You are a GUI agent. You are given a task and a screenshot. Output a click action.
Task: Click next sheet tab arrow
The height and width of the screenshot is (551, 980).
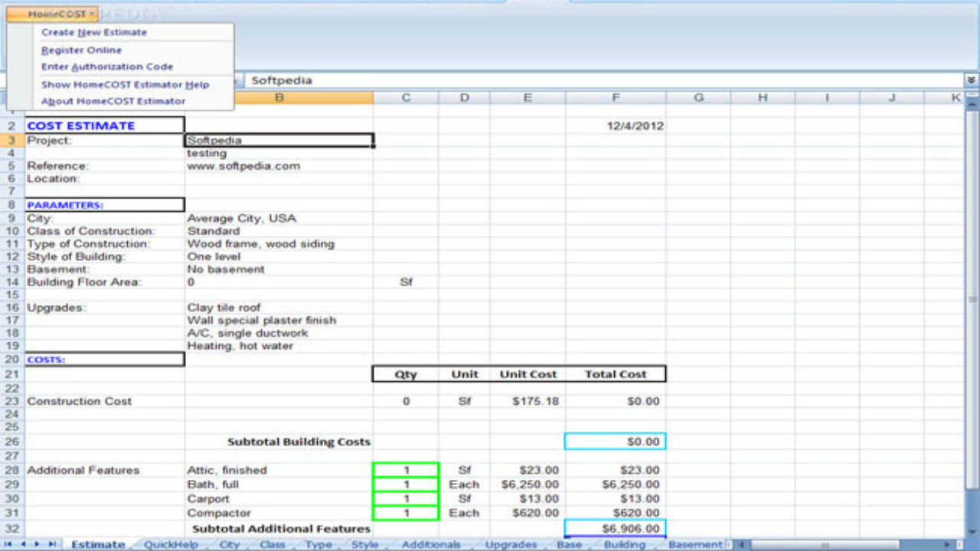(38, 544)
